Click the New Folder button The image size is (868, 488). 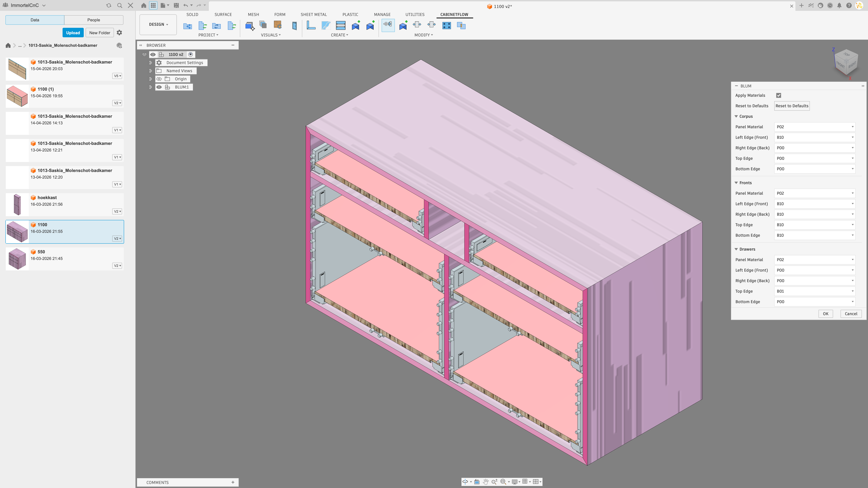100,33
